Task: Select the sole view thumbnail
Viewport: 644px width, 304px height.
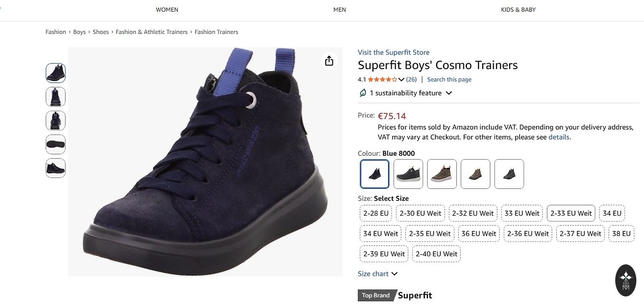Action: point(56,144)
